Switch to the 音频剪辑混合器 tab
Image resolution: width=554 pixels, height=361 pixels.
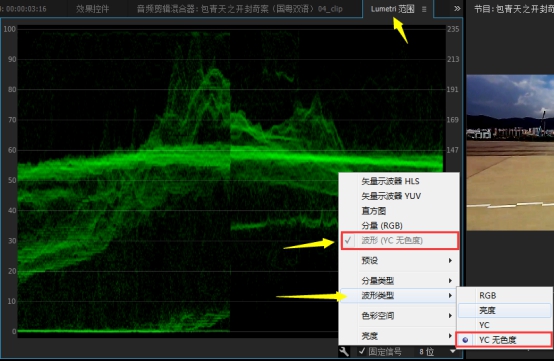[x=240, y=9]
